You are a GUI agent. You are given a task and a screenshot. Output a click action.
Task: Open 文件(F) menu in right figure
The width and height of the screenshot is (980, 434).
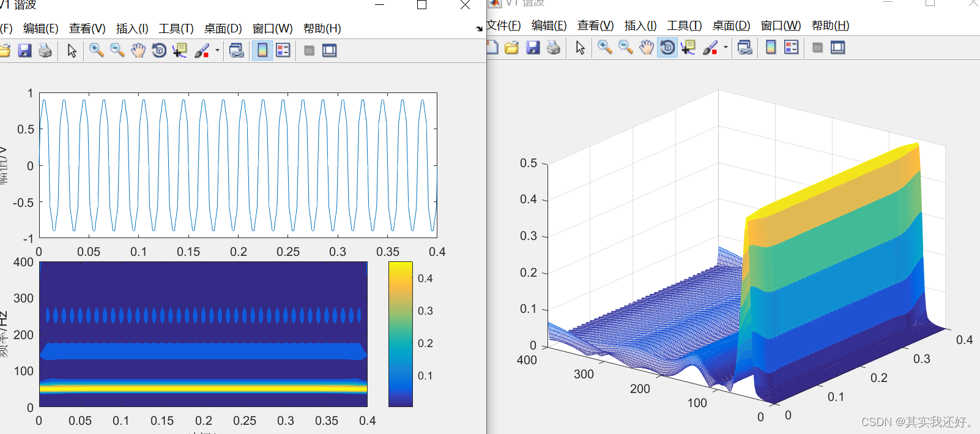(x=504, y=26)
